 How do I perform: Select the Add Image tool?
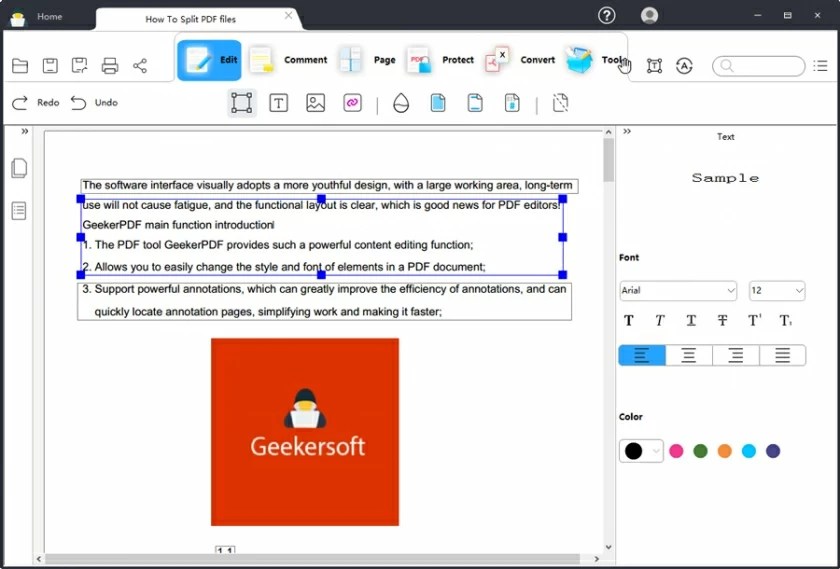[316, 103]
